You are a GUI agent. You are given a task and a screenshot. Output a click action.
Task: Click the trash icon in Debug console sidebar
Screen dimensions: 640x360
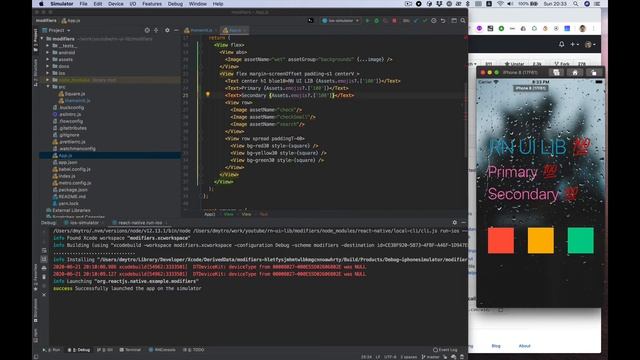click(44, 277)
